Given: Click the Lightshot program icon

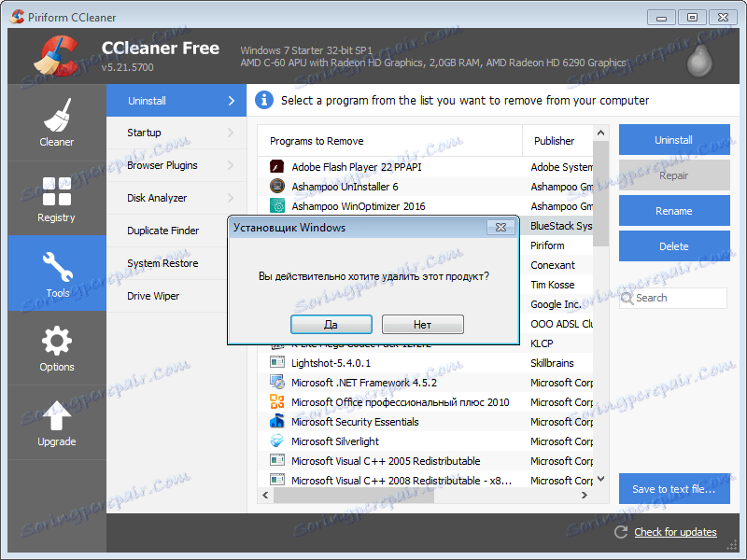Looking at the screenshot, I should [276, 362].
